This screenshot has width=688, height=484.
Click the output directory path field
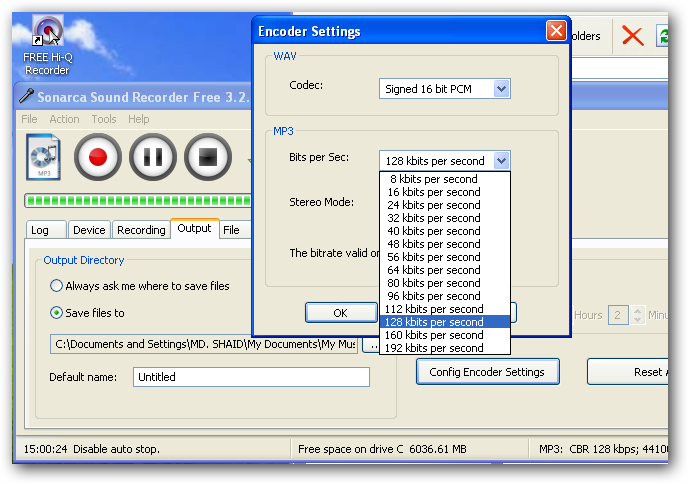point(204,344)
